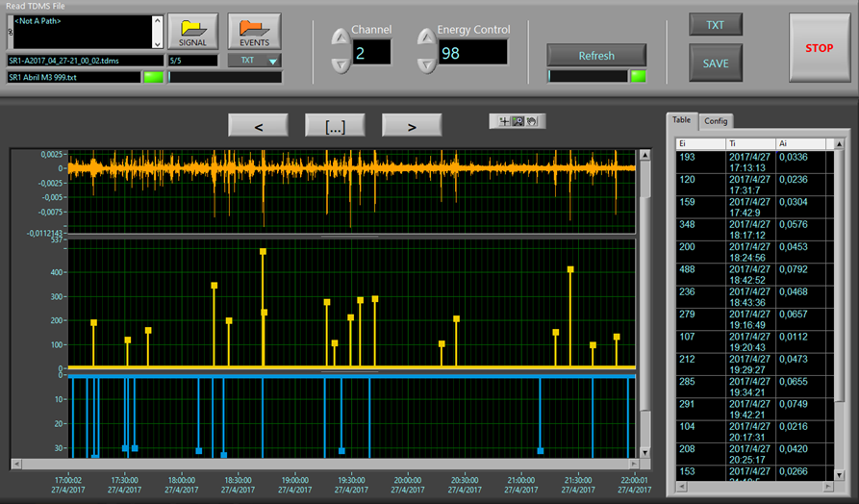Screen dimensions: 859x504
Task: Select the crosshair cursor tool in graph palette
Action: (504, 121)
